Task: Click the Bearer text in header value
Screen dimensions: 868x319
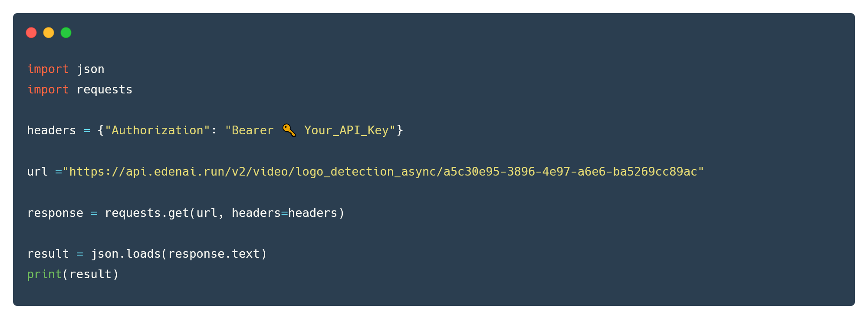Action: tap(253, 130)
